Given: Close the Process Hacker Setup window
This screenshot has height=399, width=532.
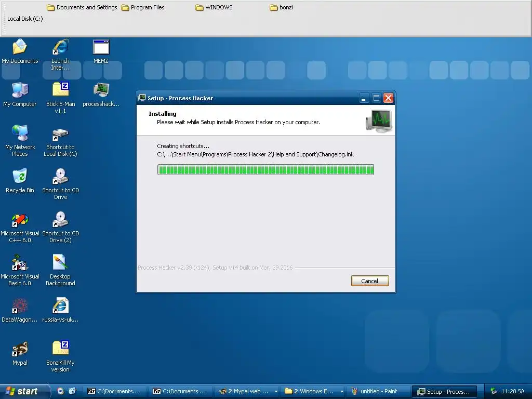Looking at the screenshot, I should point(388,98).
